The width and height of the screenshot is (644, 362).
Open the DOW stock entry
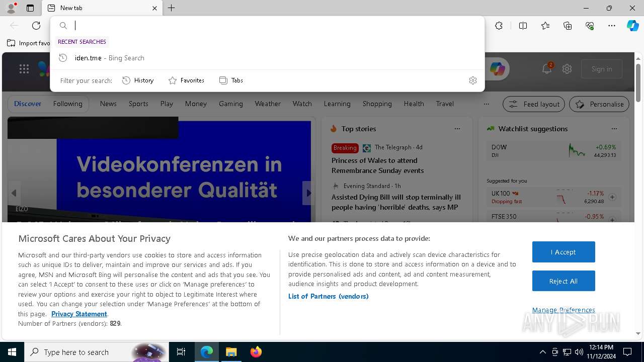[x=553, y=151]
